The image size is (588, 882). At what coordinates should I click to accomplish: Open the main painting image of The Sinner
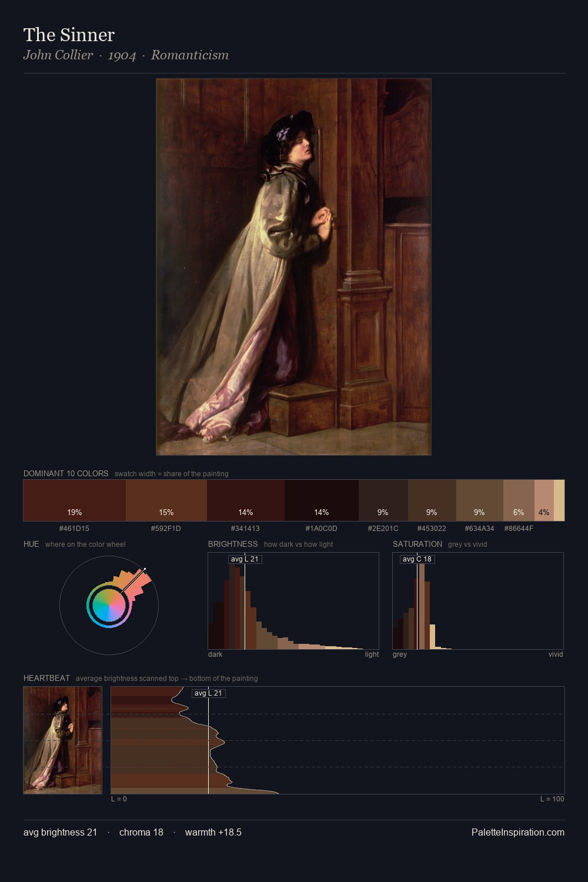click(293, 267)
